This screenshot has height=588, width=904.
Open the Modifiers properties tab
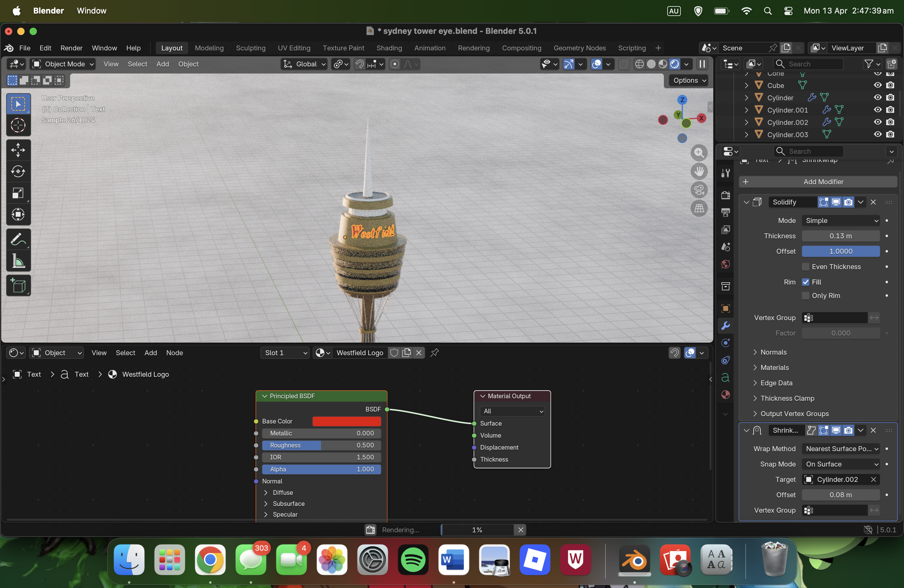coord(725,326)
